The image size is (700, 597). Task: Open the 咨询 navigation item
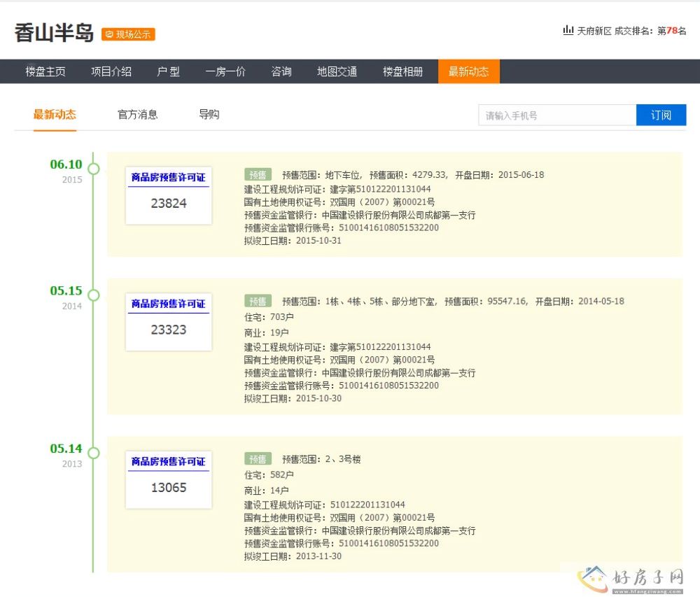click(x=281, y=71)
